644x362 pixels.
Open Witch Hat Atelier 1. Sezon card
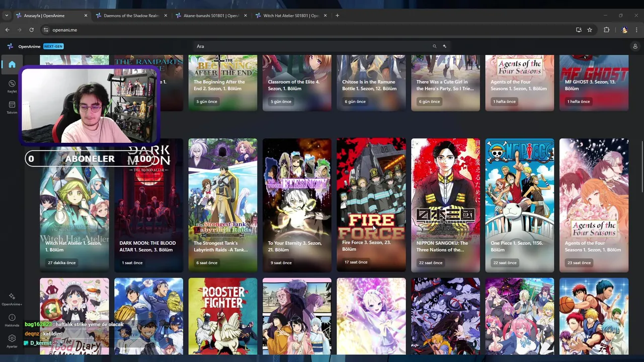(x=74, y=205)
